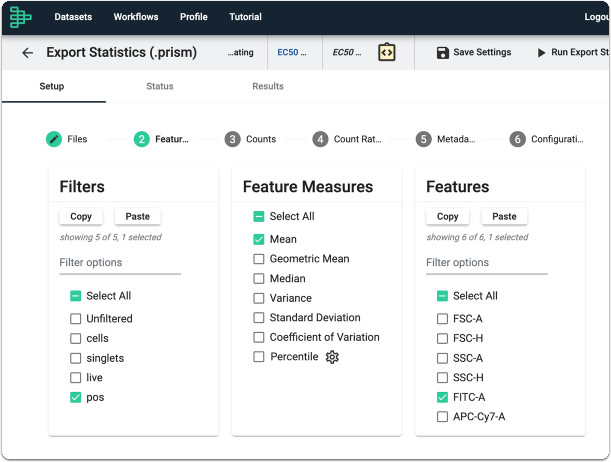The image size is (611, 462).
Task: Open the Datasets menu
Action: pos(73,17)
